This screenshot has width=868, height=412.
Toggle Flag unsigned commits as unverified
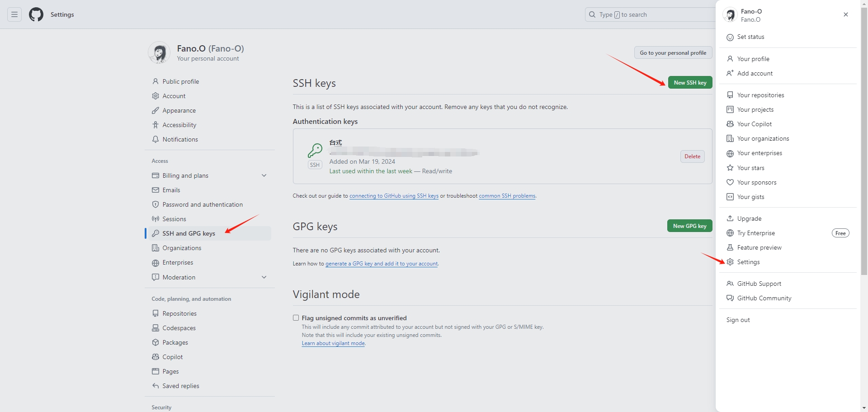[x=296, y=318]
